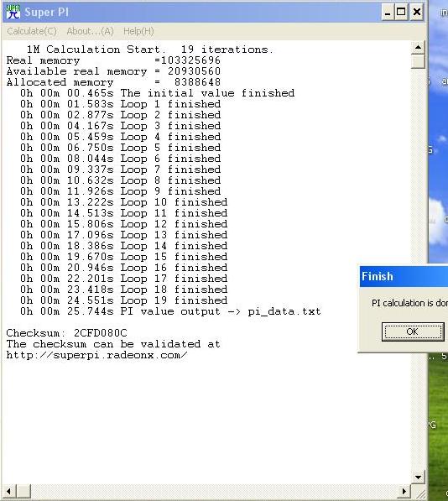Click the 'Loop 1 finished' line

click(x=120, y=104)
